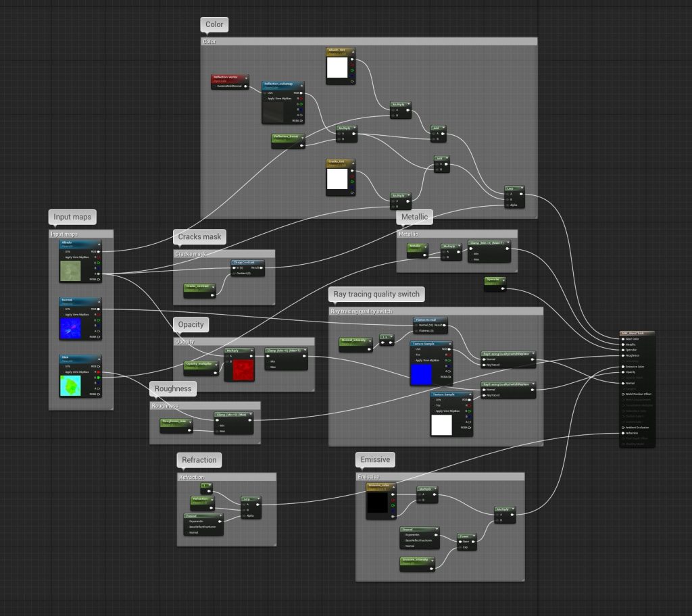Image resolution: width=692 pixels, height=616 pixels.
Task: Click the Refraction input pin on the material output node
Action: click(622, 434)
